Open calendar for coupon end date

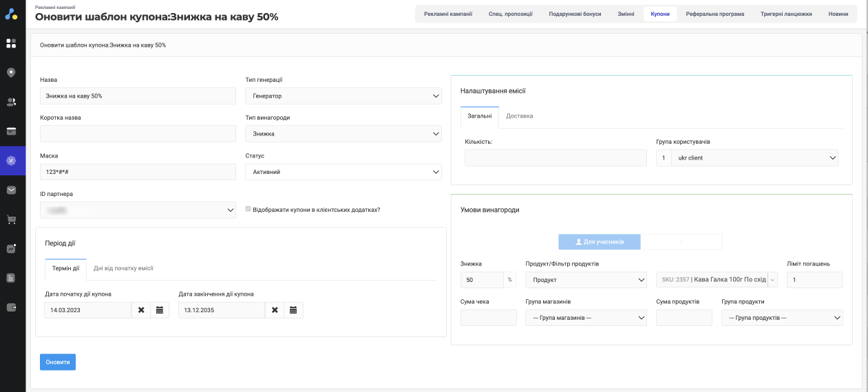pos(293,310)
